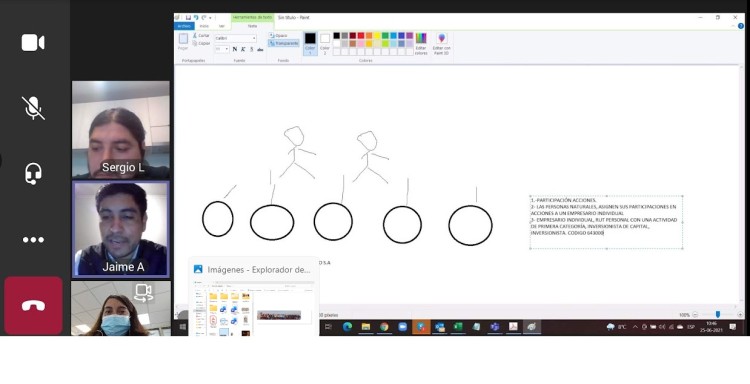
Task: Click the zoom out minus button
Action: click(x=695, y=315)
